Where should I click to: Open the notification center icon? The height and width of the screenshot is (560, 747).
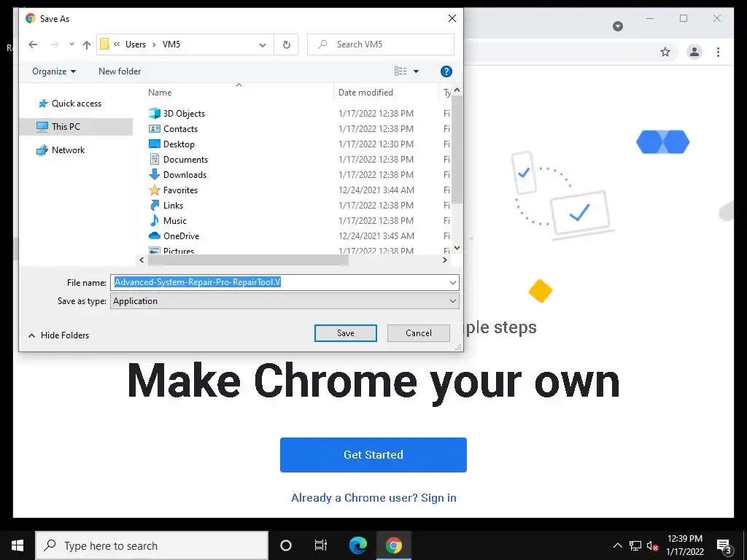tap(724, 545)
